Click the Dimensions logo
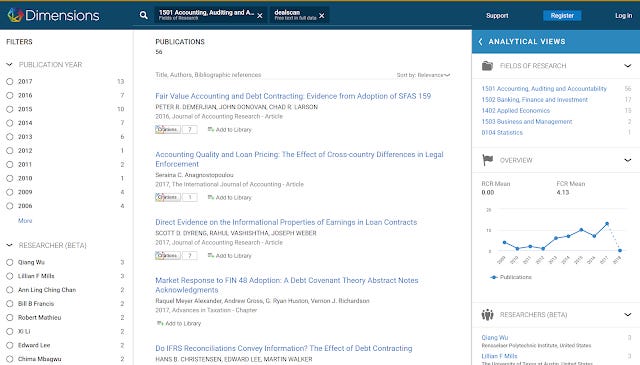 tap(53, 15)
